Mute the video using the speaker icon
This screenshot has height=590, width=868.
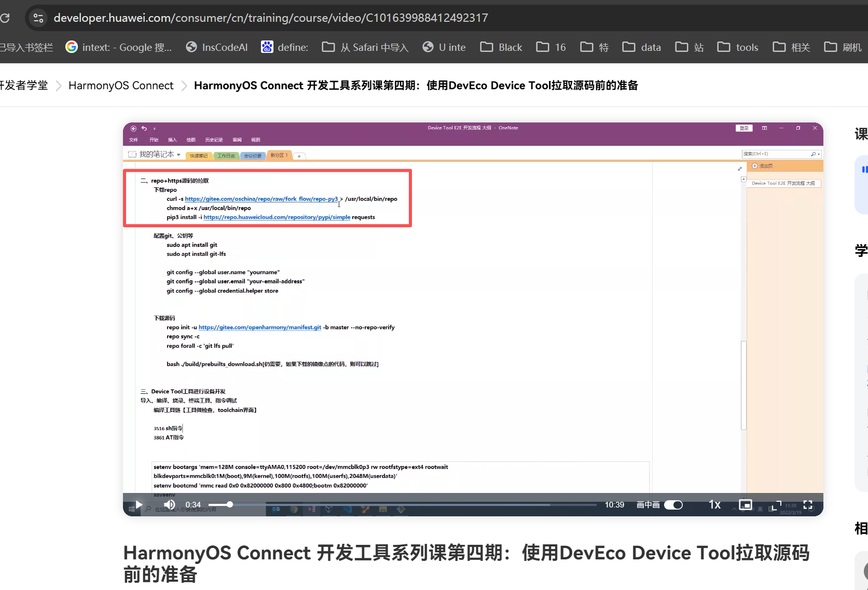(169, 505)
